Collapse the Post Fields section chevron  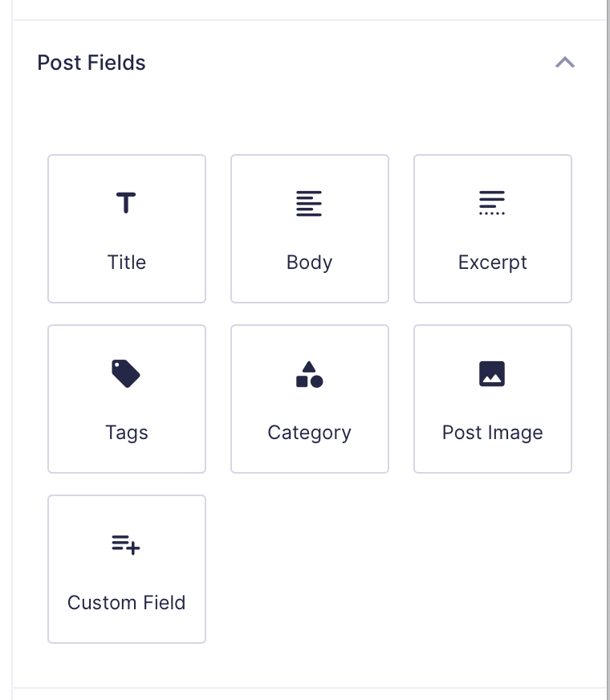[565, 63]
